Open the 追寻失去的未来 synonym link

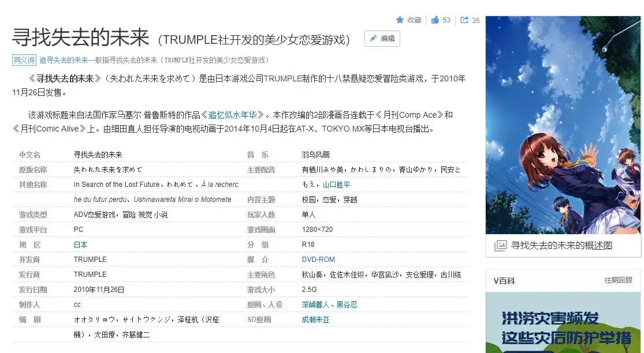click(x=64, y=60)
